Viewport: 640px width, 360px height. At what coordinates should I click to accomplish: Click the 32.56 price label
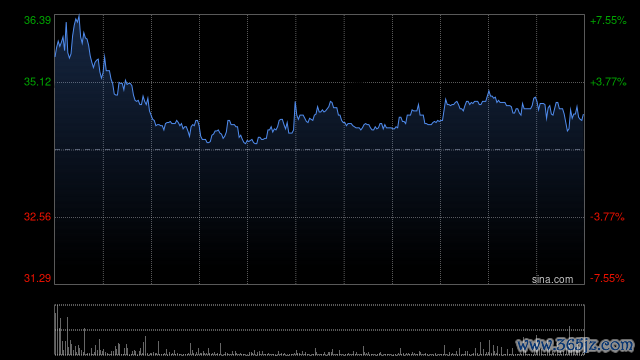[x=38, y=217]
